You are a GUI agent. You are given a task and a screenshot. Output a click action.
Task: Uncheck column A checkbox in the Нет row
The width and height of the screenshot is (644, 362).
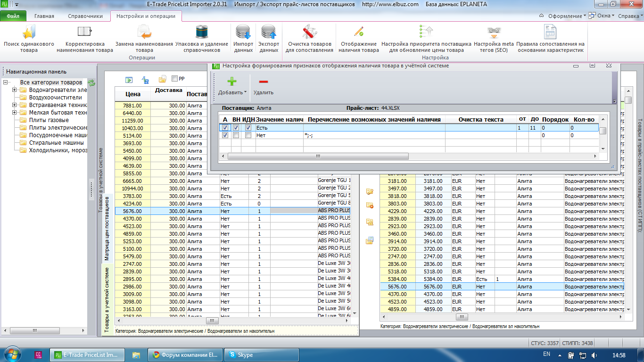pyautogui.click(x=225, y=135)
